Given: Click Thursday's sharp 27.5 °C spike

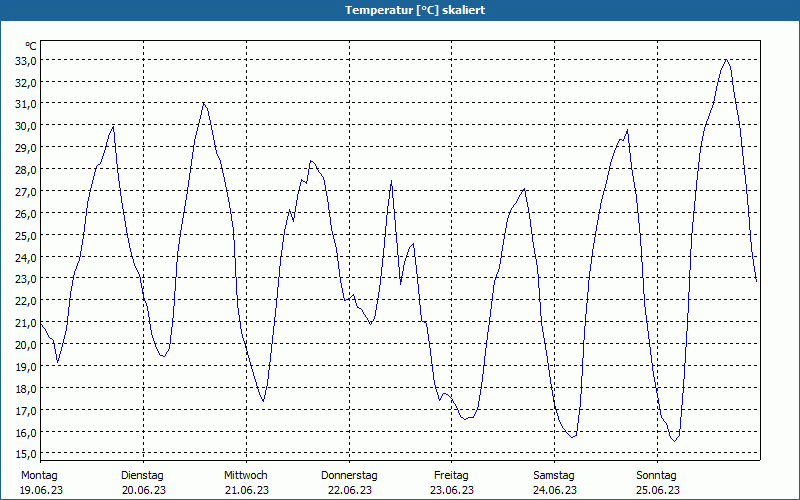Looking at the screenshot, I should [391, 181].
